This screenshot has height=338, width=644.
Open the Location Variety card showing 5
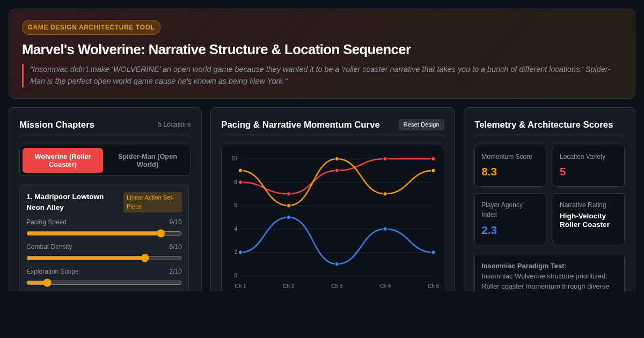click(x=589, y=166)
